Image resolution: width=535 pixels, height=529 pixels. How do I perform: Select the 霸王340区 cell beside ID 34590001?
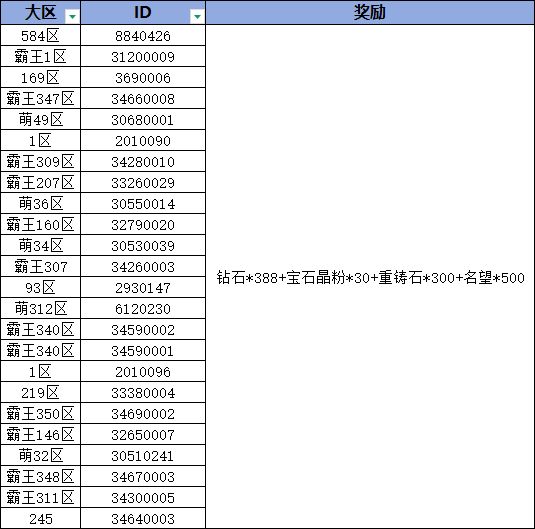pyautogui.click(x=41, y=350)
